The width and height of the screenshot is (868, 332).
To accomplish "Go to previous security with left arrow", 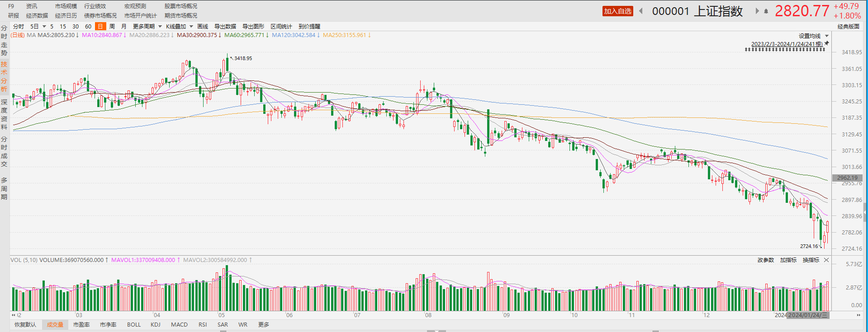I will 641,11.
